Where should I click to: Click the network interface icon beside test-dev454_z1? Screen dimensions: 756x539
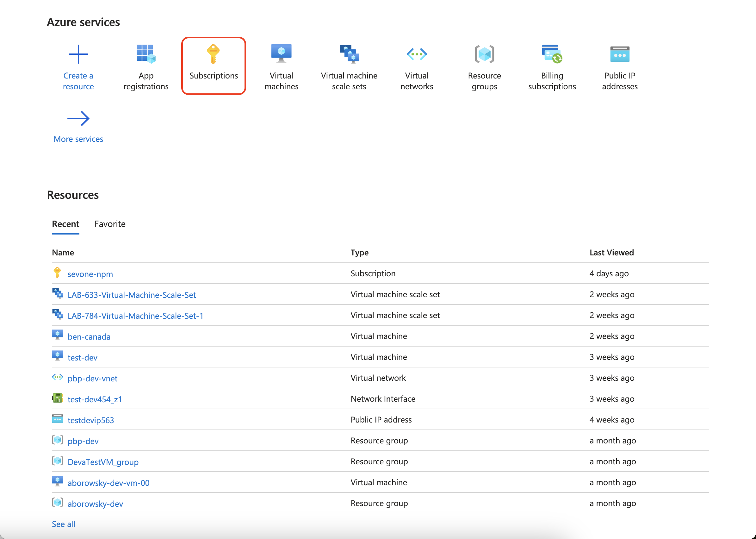[58, 398]
